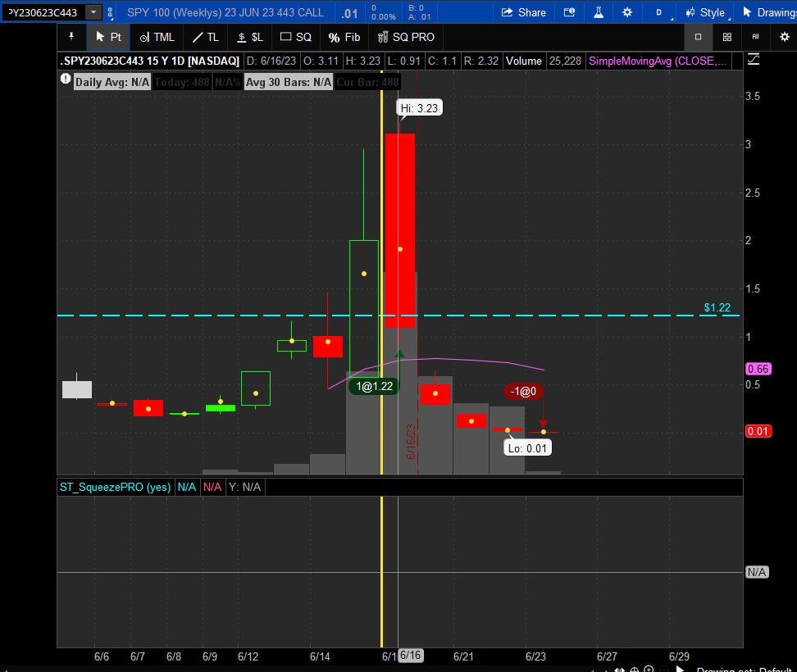This screenshot has width=797, height=672.
Task: Open the D timeframe selector
Action: [658, 12]
